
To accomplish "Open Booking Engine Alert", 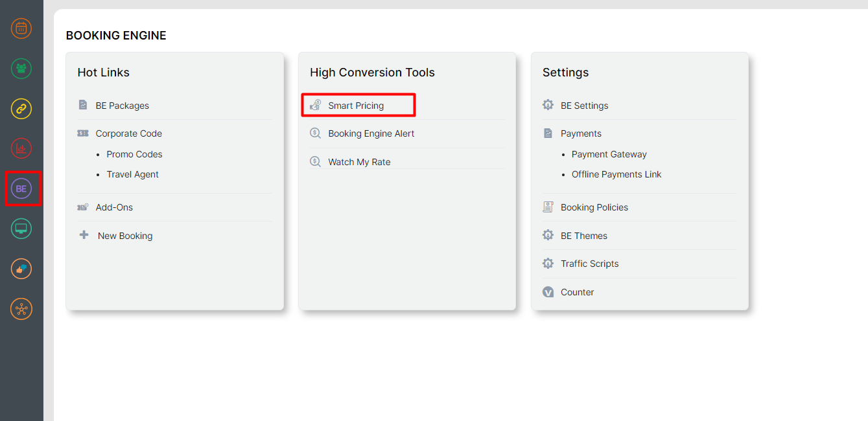I will 371,133.
